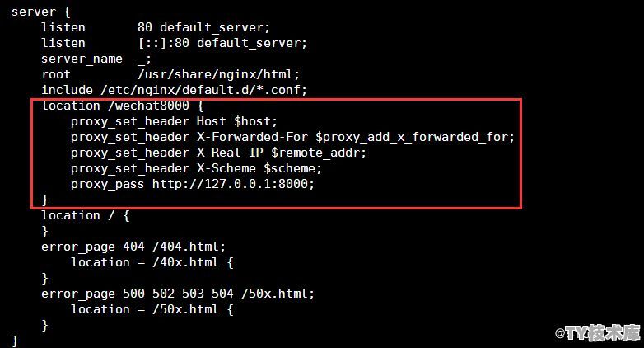Click the 'server {' opening line
Viewport: 644px width, 348px height.
[x=40, y=12]
